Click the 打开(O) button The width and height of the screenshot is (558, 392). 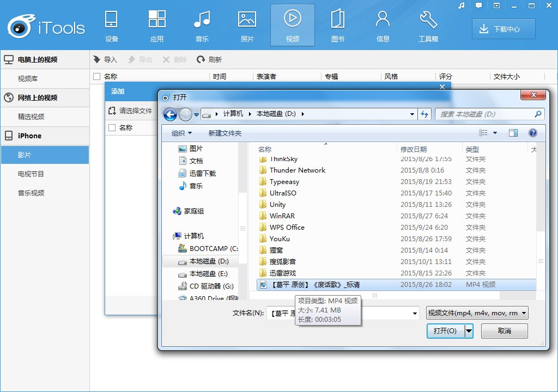(x=445, y=331)
